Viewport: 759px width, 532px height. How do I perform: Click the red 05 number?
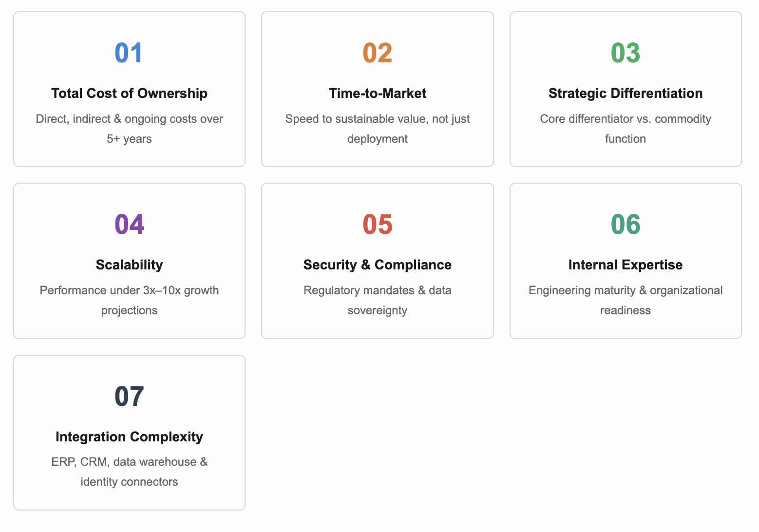click(377, 225)
